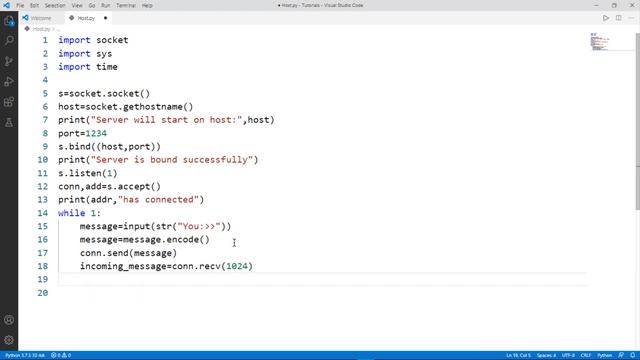Screen dimensions: 640x360
Task: Open the Run menu
Action: (x=106, y=5)
